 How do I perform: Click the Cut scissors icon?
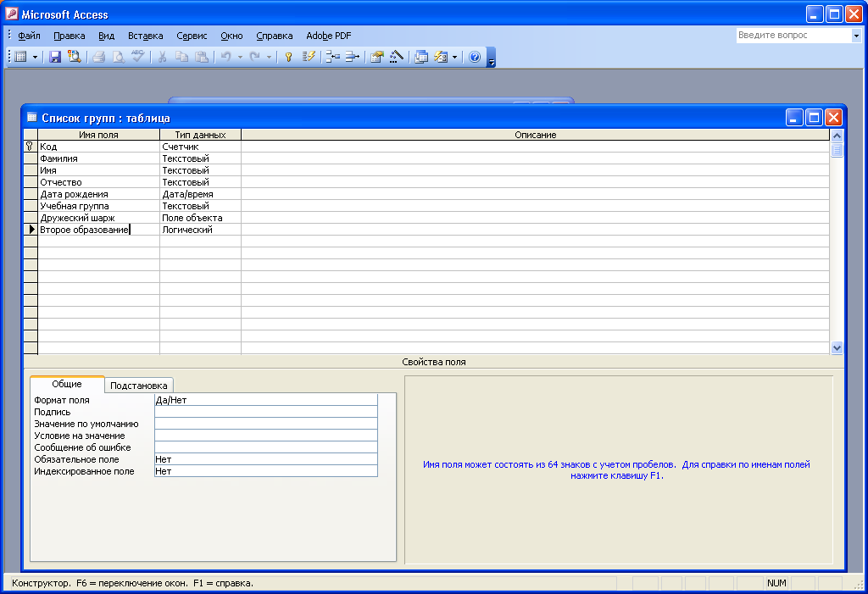click(162, 57)
